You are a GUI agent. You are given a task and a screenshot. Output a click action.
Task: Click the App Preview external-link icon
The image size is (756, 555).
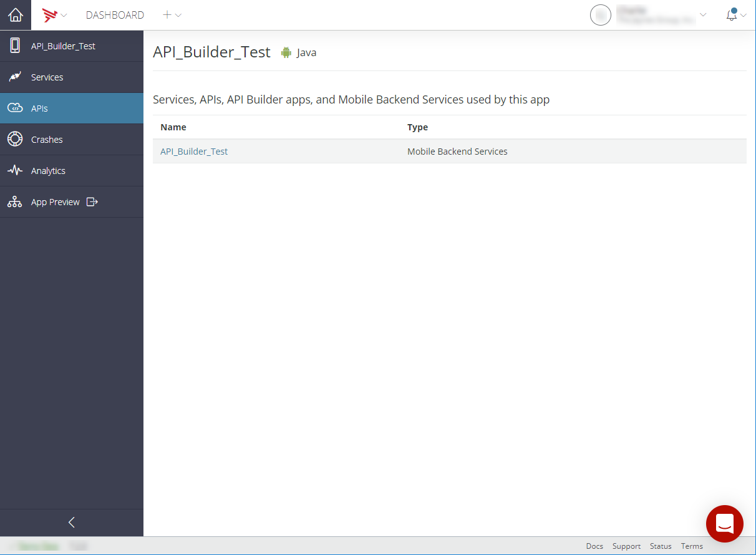92,202
